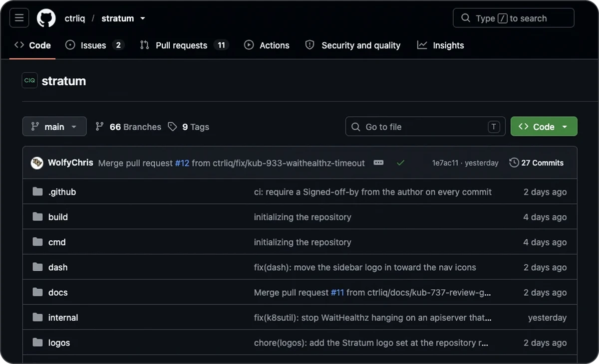Open the logos folder
Viewport: 599px width, 364px height.
tap(59, 343)
